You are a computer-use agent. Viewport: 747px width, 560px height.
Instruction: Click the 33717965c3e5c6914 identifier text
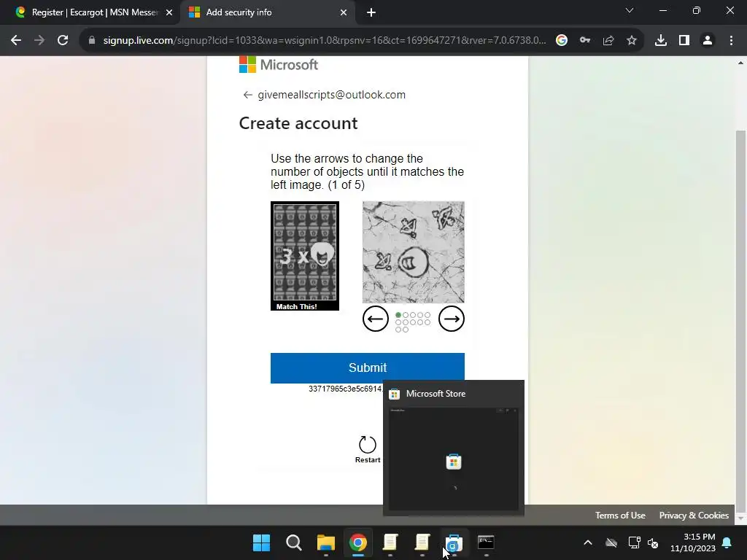345,389
